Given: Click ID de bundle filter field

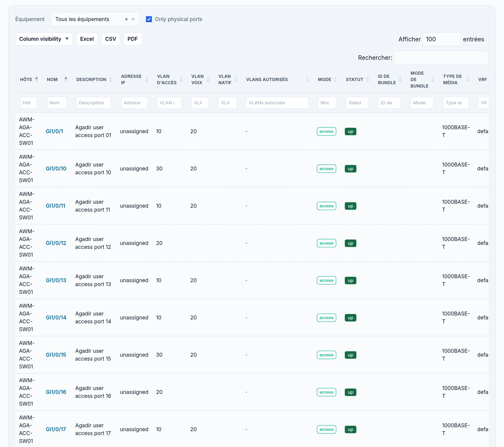Looking at the screenshot, I should click(x=389, y=103).
